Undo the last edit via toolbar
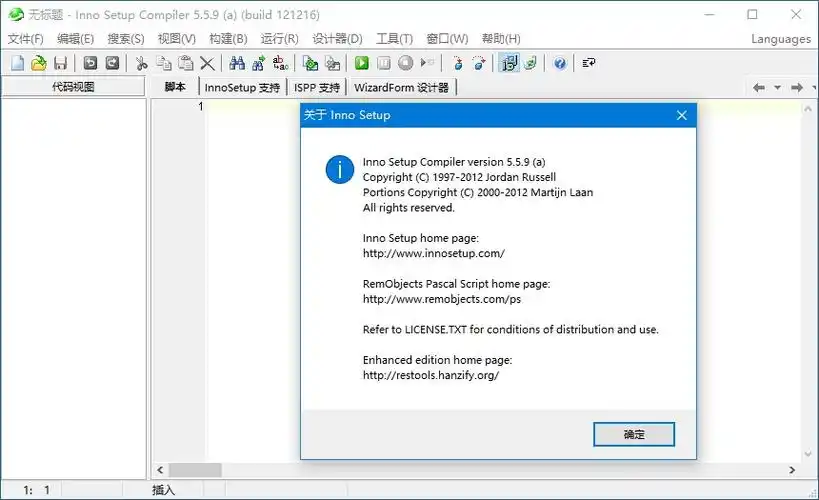This screenshot has width=819, height=500. (x=90, y=63)
